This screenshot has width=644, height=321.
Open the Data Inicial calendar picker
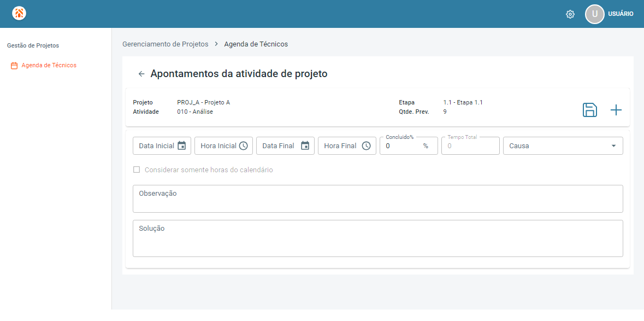pyautogui.click(x=182, y=146)
